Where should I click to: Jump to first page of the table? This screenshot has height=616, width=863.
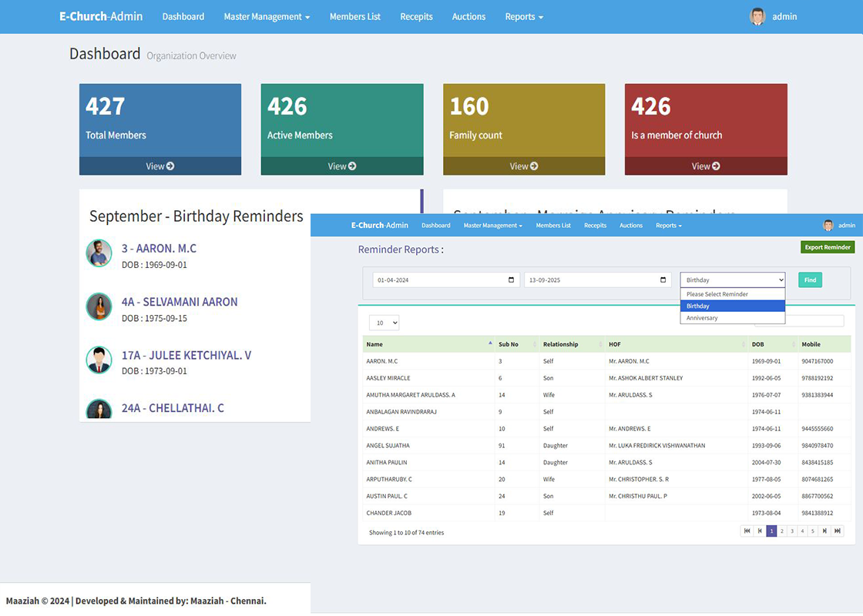[747, 531]
